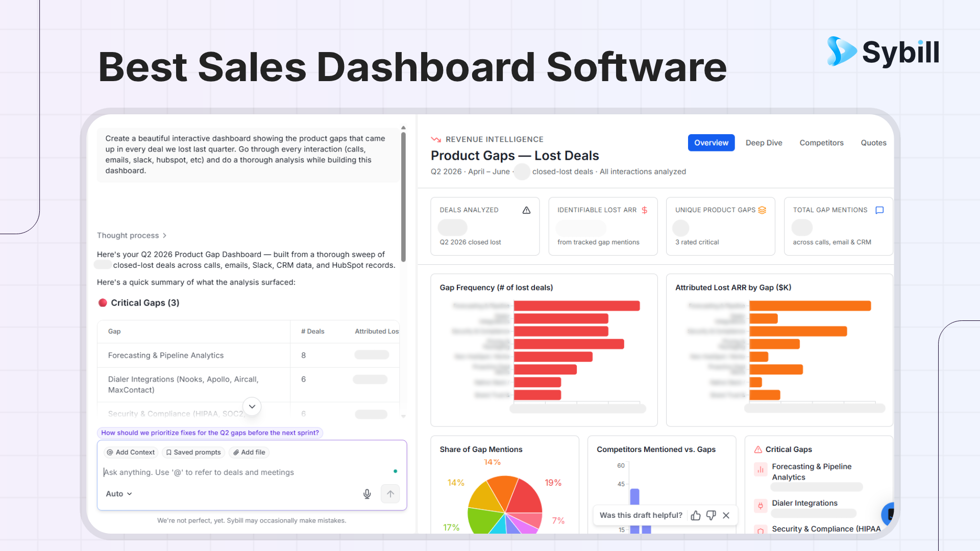980x551 pixels.
Task: Click the red 19% pie slice
Action: click(x=526, y=497)
